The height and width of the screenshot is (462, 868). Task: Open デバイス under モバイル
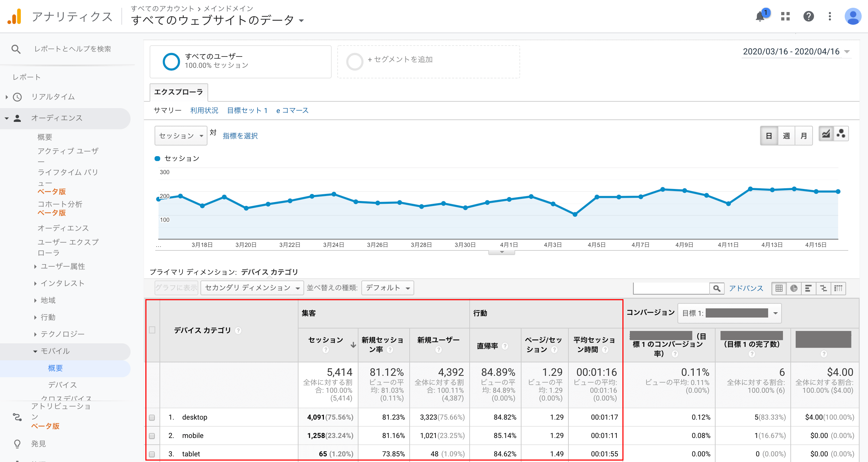pyautogui.click(x=62, y=385)
